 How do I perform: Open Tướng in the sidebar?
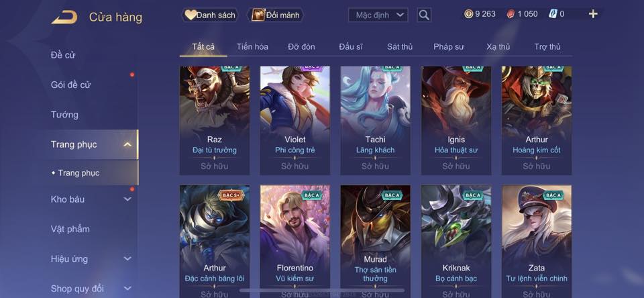pos(64,114)
